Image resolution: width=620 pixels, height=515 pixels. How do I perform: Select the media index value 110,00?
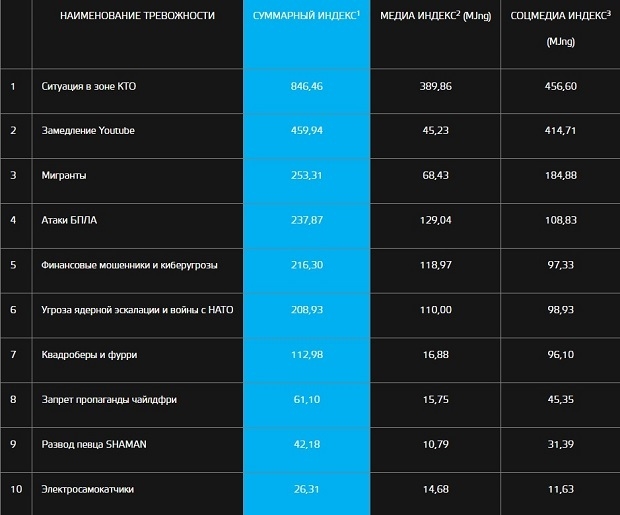433,310
